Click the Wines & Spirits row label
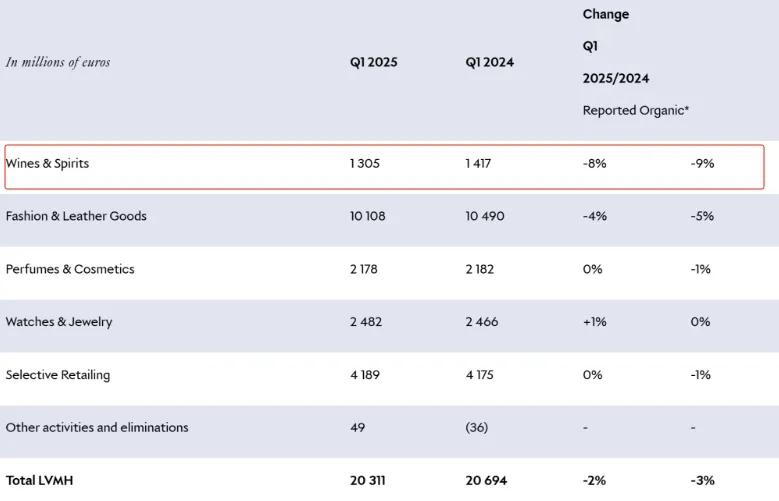The height and width of the screenshot is (501, 779). [47, 163]
